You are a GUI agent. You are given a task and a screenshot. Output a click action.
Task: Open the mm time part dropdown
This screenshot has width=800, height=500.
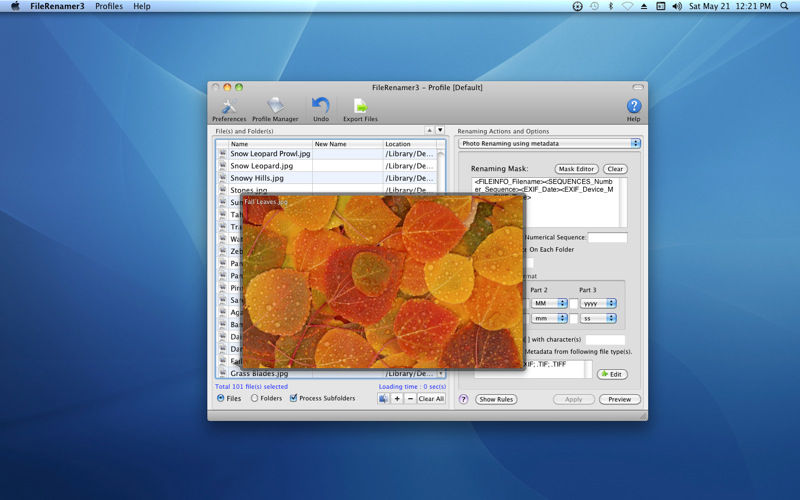[x=549, y=318]
